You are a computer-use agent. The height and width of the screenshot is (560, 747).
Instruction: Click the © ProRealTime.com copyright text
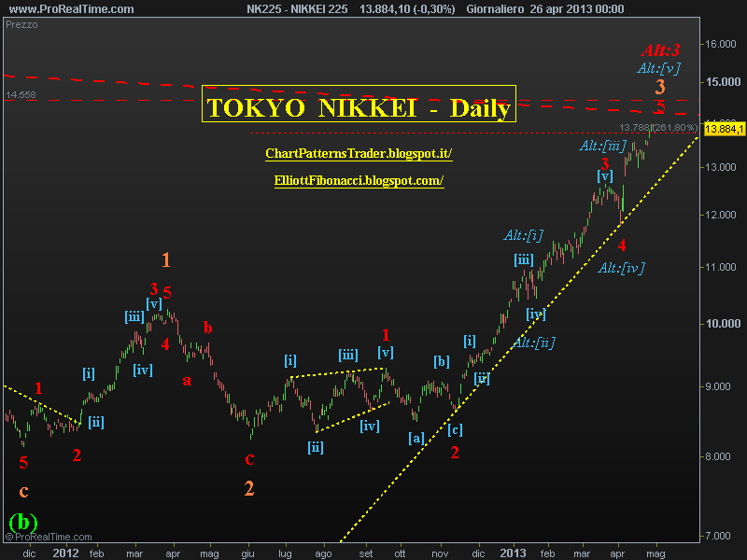click(x=49, y=537)
